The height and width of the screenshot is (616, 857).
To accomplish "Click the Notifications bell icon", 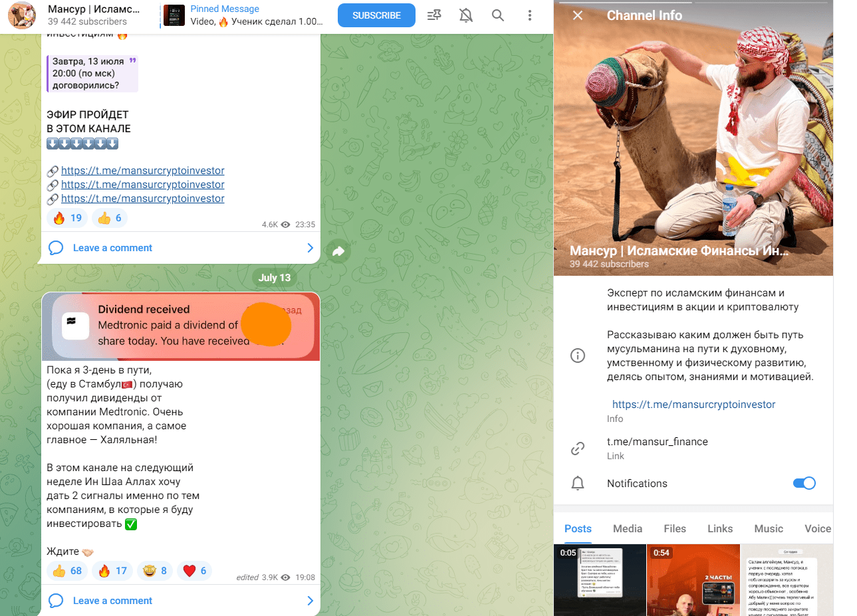I will pyautogui.click(x=578, y=483).
